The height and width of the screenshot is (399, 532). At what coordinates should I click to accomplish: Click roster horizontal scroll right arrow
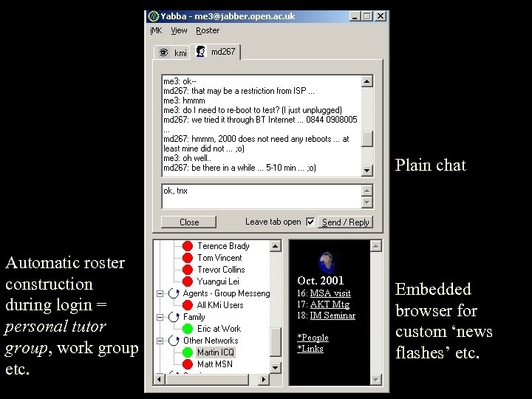pyautogui.click(x=263, y=379)
